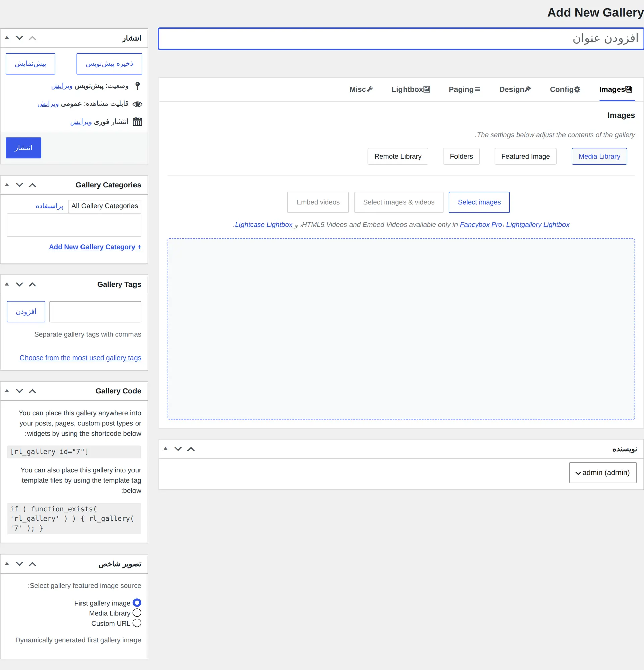This screenshot has height=670, width=644.
Task: Choose the Custom URL radio option
Action: click(x=137, y=623)
